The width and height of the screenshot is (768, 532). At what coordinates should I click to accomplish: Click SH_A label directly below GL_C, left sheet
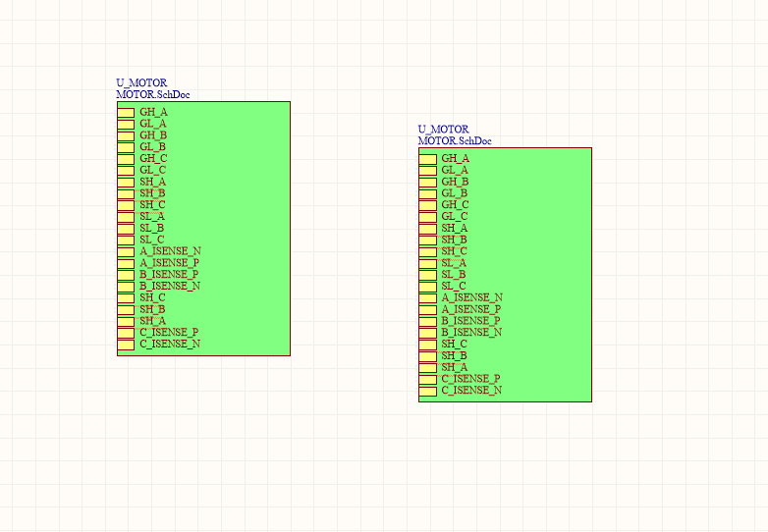pyautogui.click(x=153, y=182)
